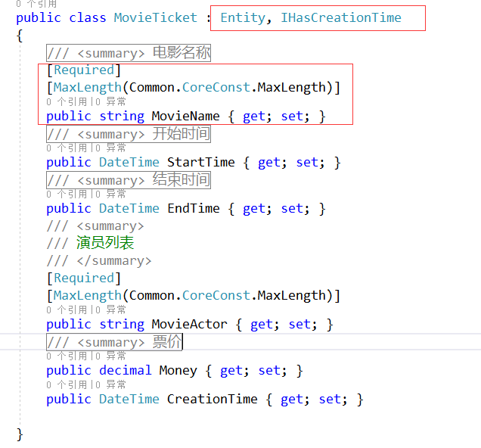Click DateTime type of StartTime

129,162
